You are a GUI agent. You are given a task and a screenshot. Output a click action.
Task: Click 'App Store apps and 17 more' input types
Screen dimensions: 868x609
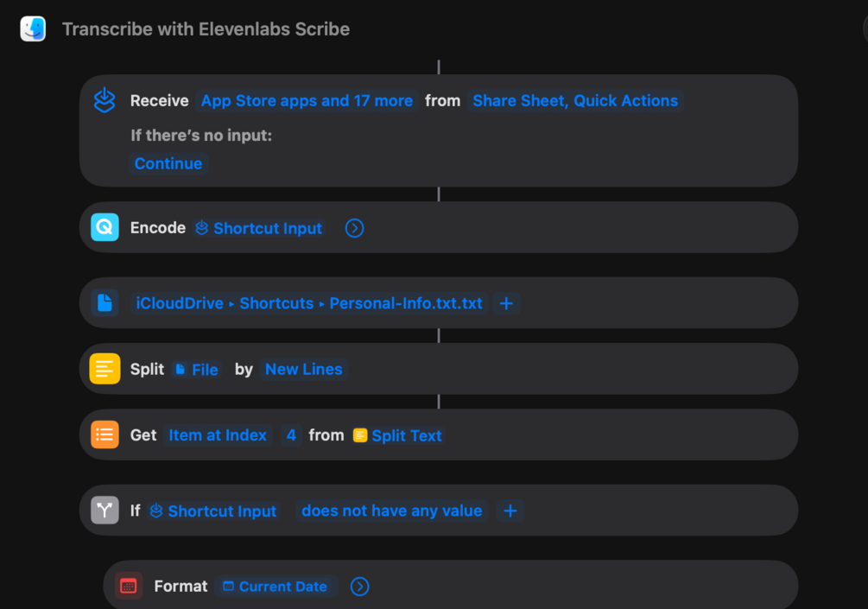tap(307, 101)
